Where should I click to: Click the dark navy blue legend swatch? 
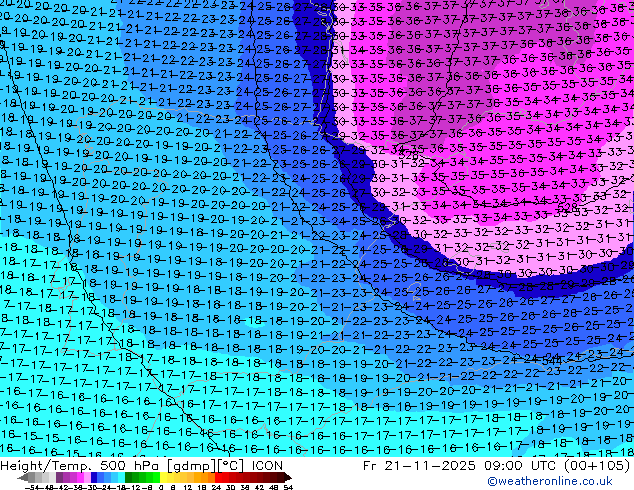click(94, 477)
